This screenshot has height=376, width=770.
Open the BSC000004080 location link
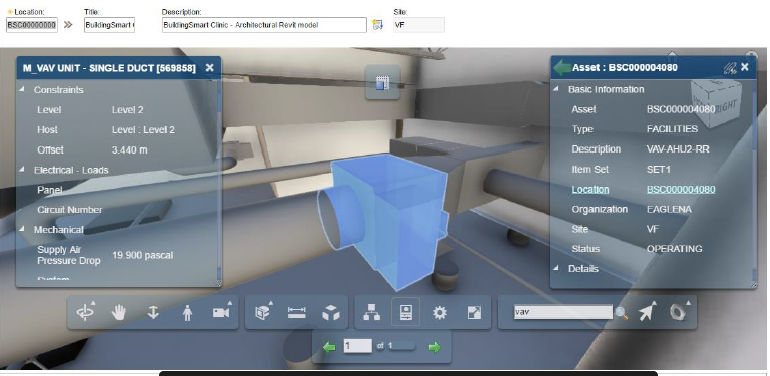681,189
